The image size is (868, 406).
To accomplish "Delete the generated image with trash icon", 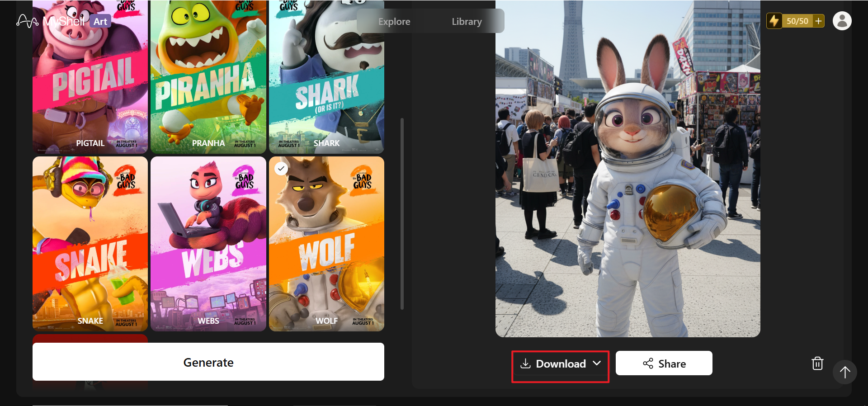I will coord(817,363).
